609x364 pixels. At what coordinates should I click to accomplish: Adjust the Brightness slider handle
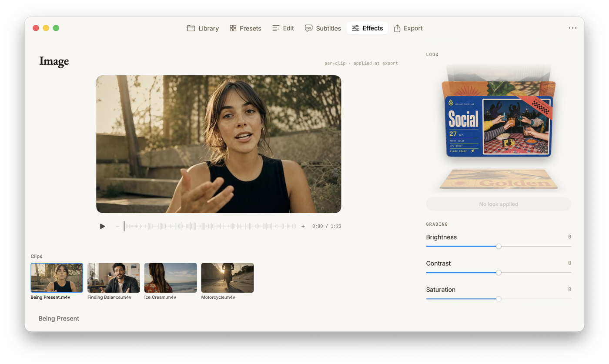pyautogui.click(x=499, y=246)
